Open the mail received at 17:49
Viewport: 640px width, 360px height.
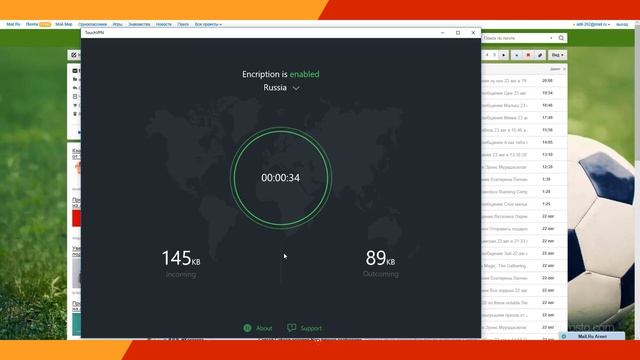[524, 118]
